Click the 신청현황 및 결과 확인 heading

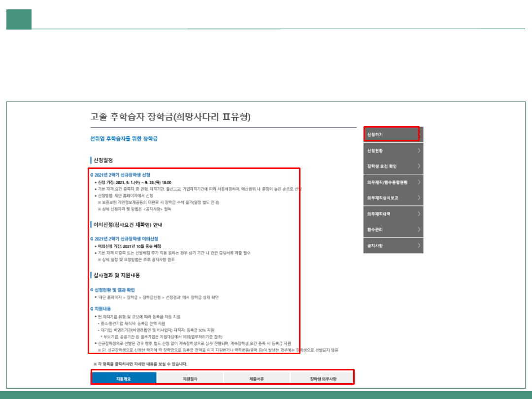point(115,290)
